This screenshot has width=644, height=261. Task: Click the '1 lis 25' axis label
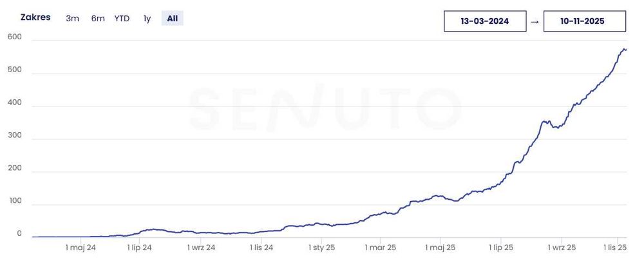[614, 247]
